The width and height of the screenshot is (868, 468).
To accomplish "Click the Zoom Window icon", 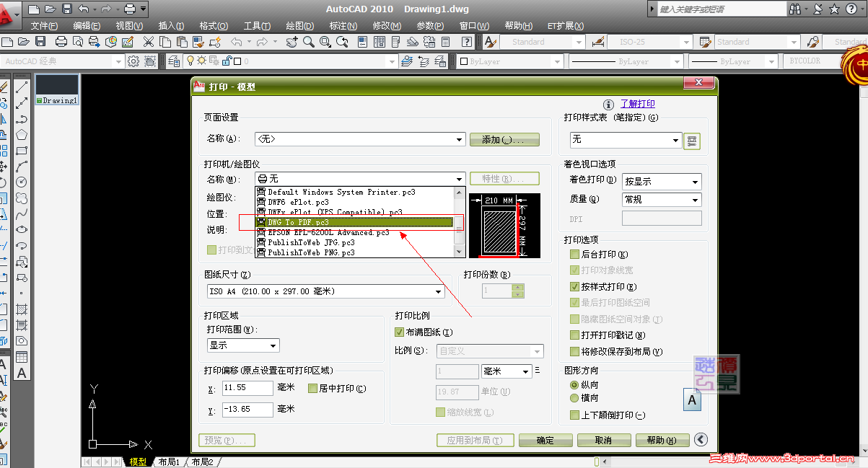I will 325,42.
